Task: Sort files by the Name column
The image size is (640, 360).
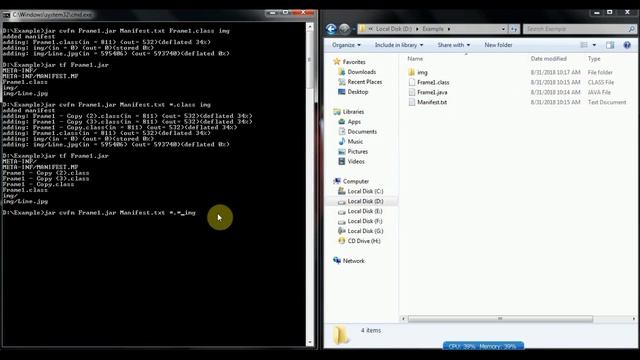Action: coord(415,59)
